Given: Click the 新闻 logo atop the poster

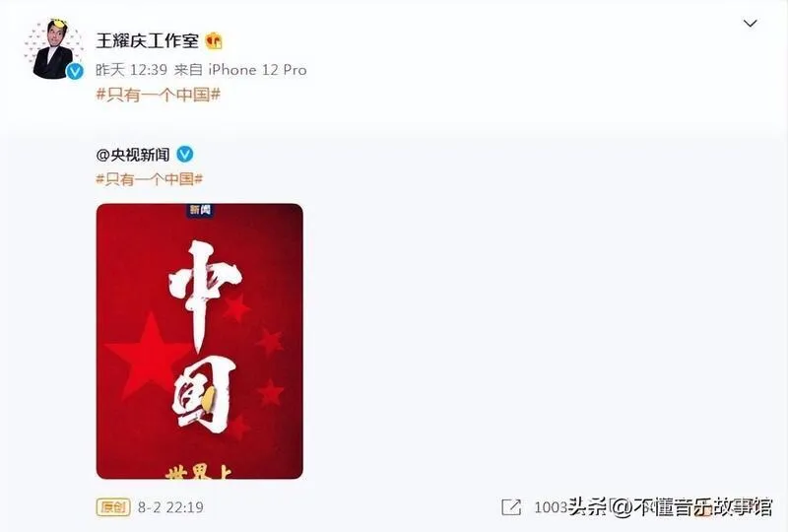Looking at the screenshot, I should tap(200, 210).
